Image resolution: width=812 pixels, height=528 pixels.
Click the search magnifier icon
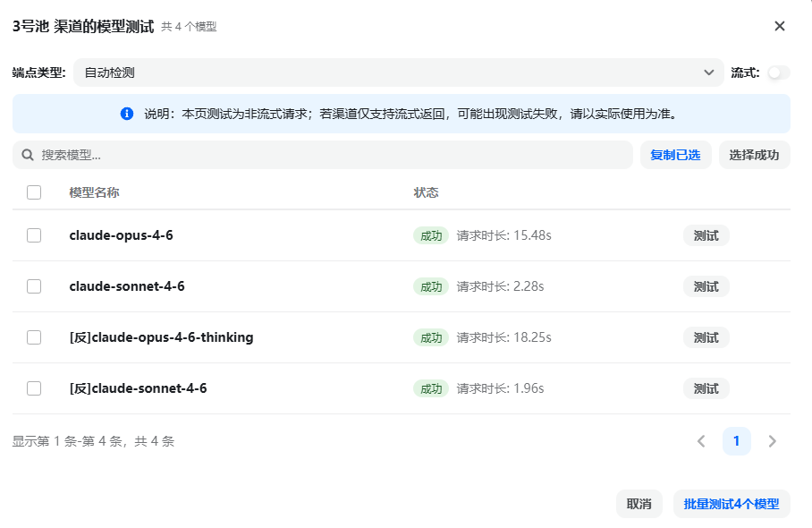click(28, 155)
